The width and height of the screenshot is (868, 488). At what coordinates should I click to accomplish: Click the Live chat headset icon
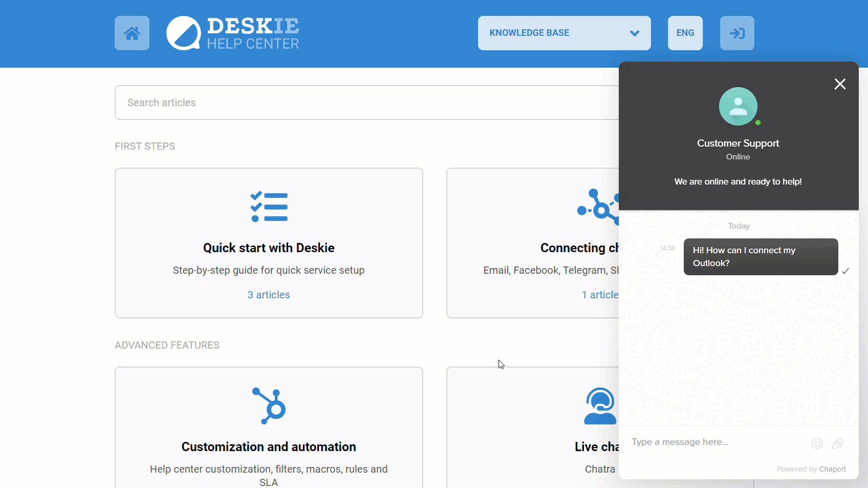600,406
